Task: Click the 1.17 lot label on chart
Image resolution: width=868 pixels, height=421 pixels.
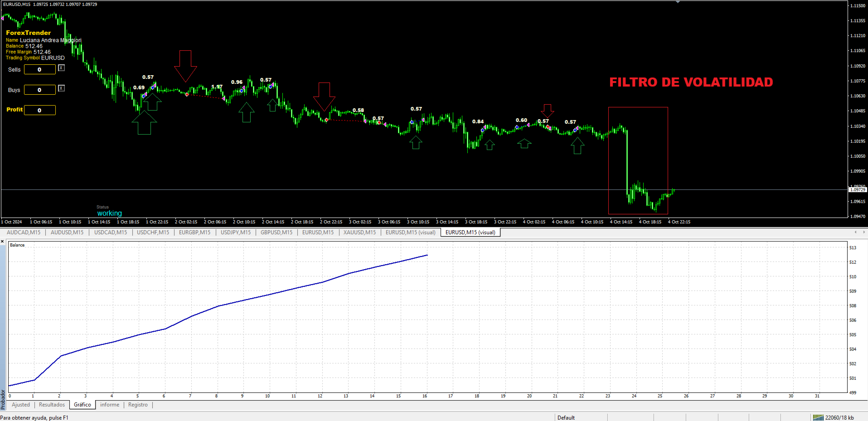Action: [217, 87]
